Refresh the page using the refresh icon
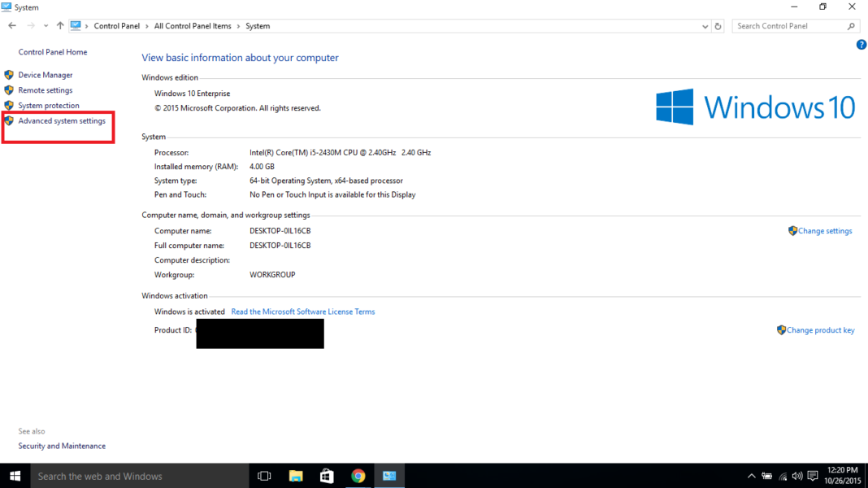This screenshot has width=868, height=488. coord(718,25)
